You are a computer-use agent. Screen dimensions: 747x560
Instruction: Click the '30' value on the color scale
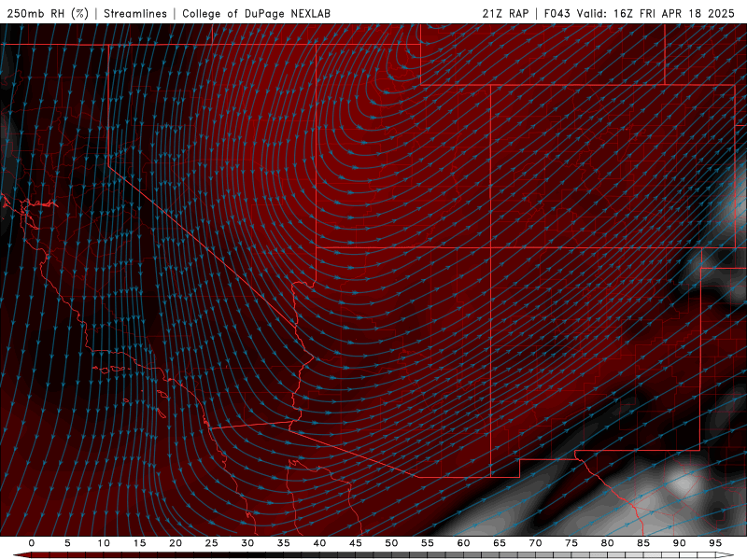pos(247,543)
